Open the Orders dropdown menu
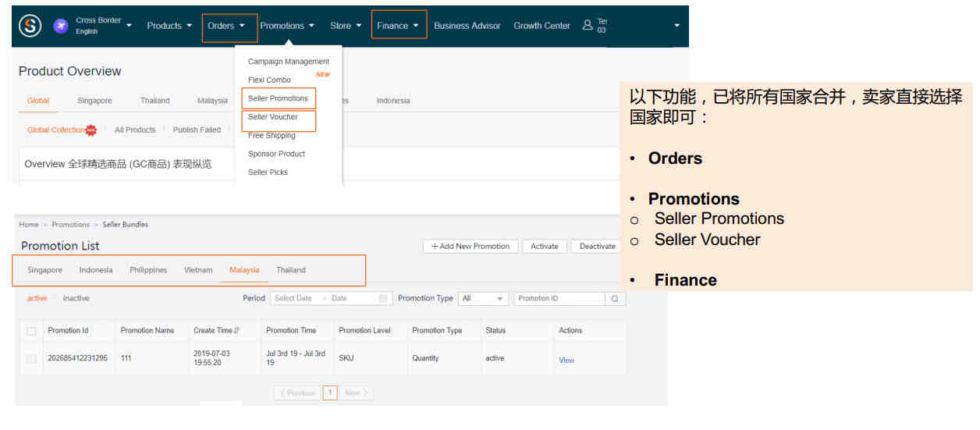 point(226,26)
